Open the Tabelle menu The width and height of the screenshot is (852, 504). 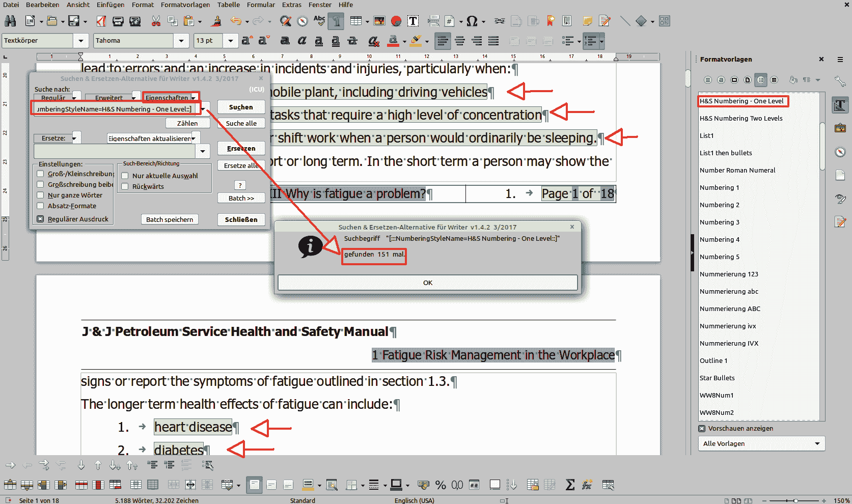tap(229, 5)
